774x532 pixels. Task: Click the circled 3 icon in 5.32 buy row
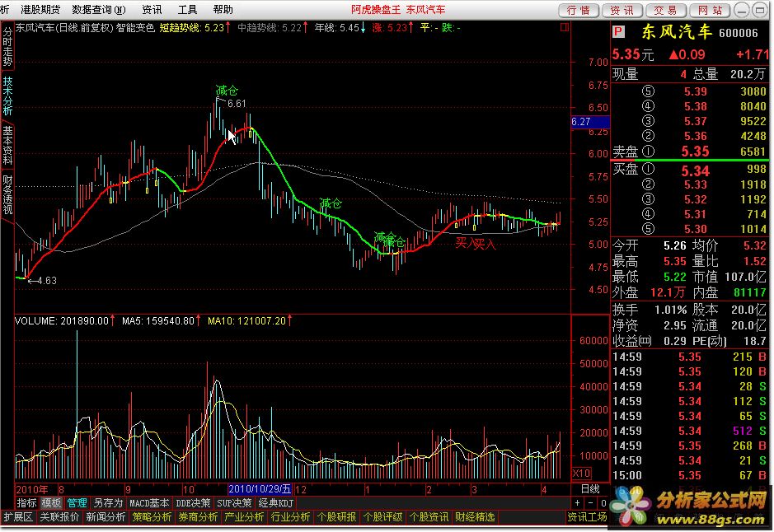coord(648,199)
